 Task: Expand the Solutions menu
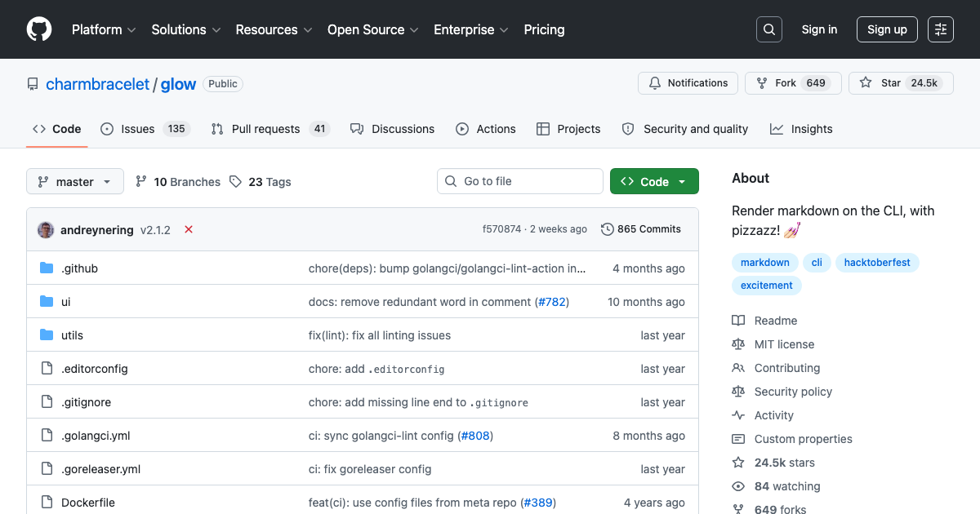pos(186,29)
